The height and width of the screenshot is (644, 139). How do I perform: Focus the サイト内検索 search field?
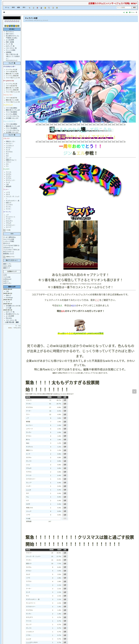pos(124,8)
